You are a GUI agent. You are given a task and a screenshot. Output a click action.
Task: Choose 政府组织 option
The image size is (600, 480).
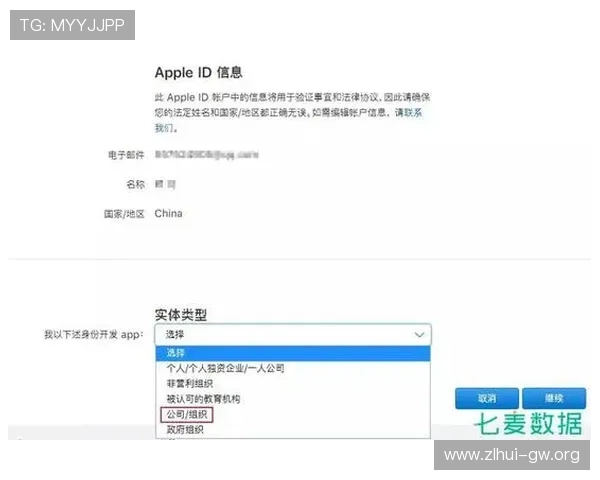point(293,429)
